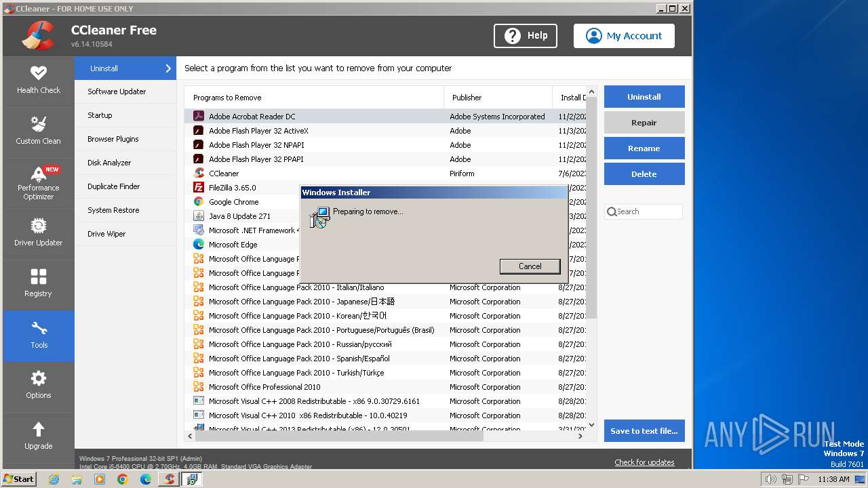Select Office Language Pack 2010 Italian row
This screenshot has width=868, height=488.
385,287
